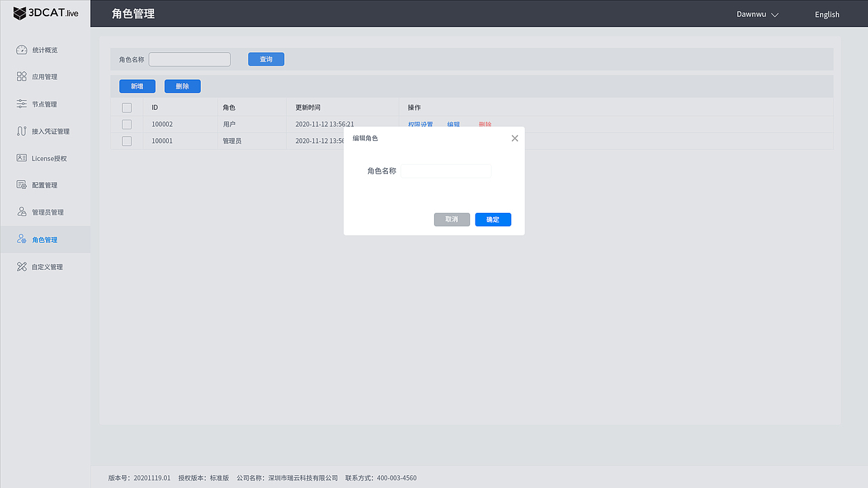
Task: Check the checkbox for row 100002
Action: pos(126,124)
